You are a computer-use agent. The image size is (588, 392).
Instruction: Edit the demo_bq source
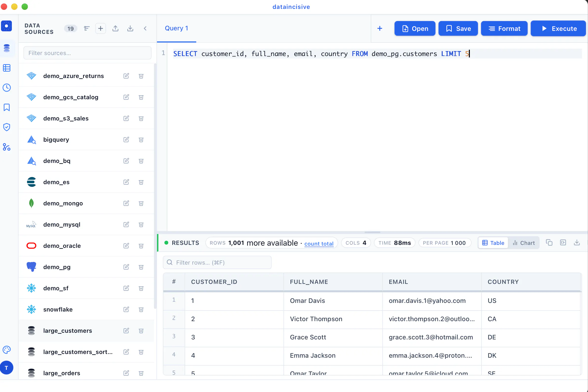tap(126, 161)
